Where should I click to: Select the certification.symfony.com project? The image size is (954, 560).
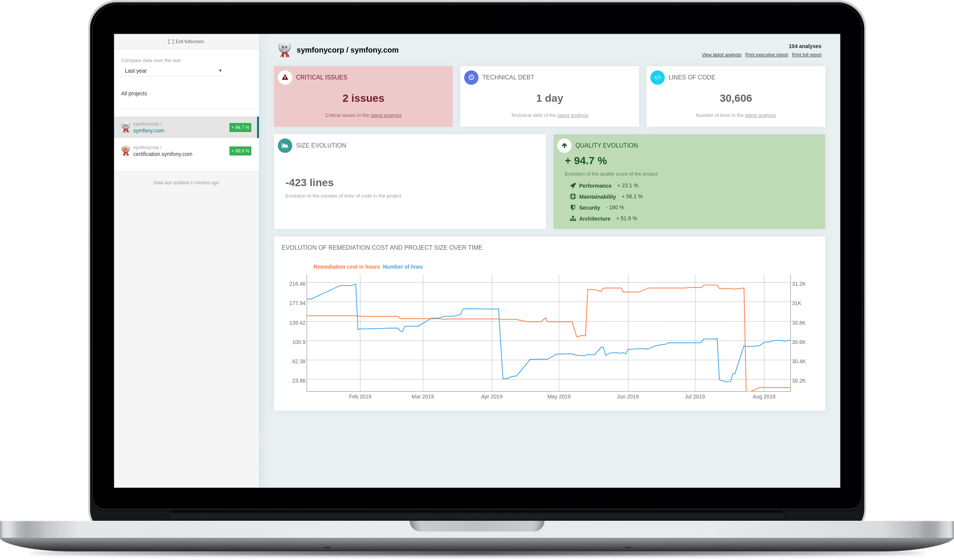(x=162, y=154)
